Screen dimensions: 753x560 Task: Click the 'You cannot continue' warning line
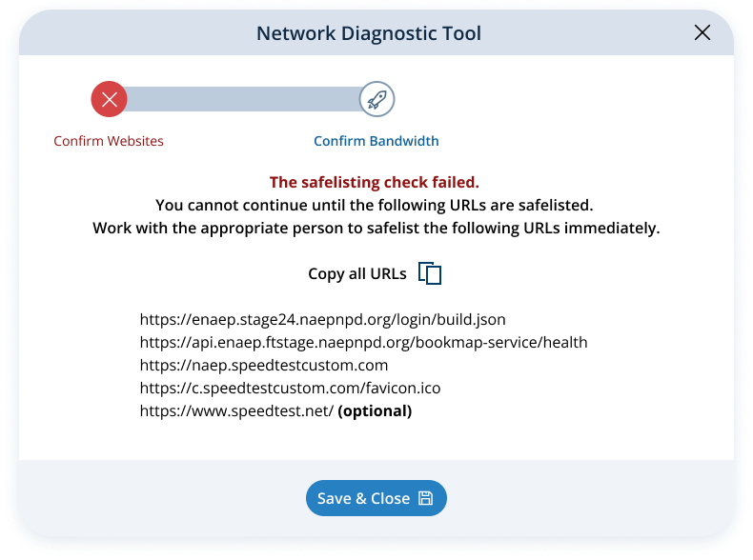[376, 205]
